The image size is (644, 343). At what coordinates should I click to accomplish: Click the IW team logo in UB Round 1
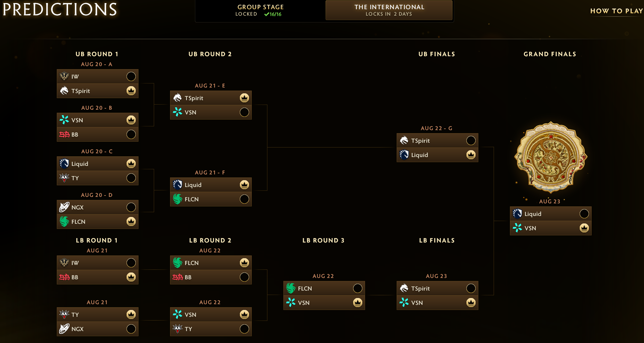pyautogui.click(x=64, y=76)
